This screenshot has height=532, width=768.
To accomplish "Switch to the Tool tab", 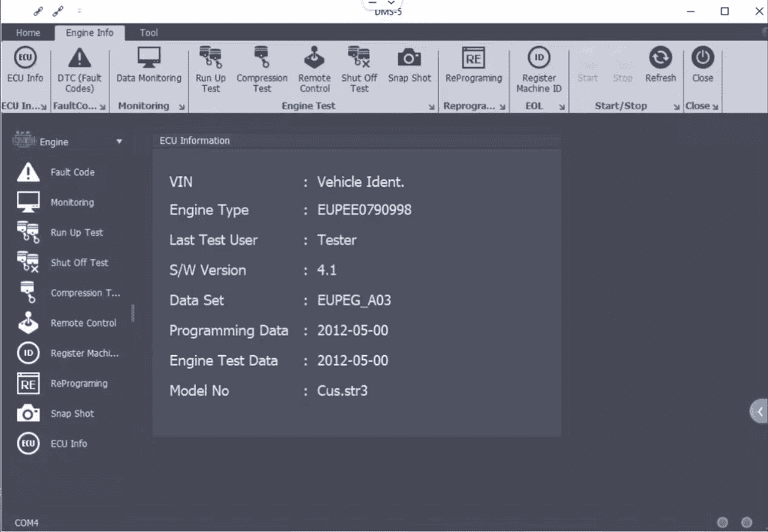I will pyautogui.click(x=148, y=33).
